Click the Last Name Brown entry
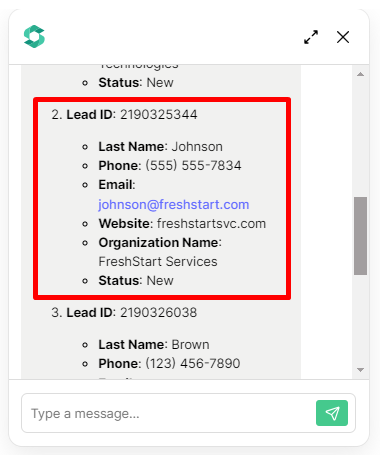Image resolution: width=380 pixels, height=455 pixels. [x=154, y=345]
